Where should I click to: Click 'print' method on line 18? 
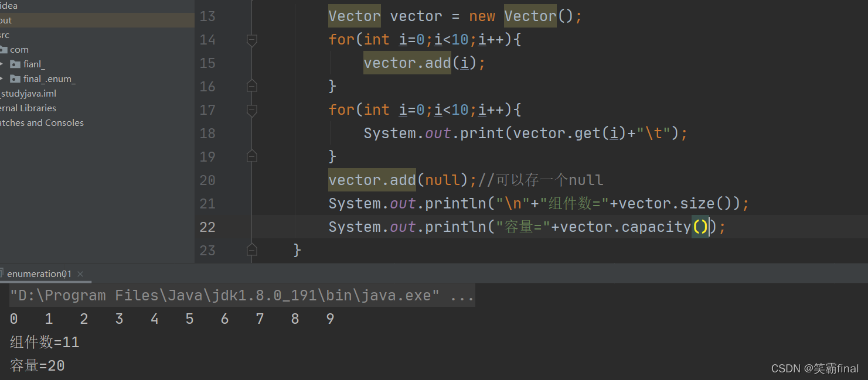coord(482,133)
